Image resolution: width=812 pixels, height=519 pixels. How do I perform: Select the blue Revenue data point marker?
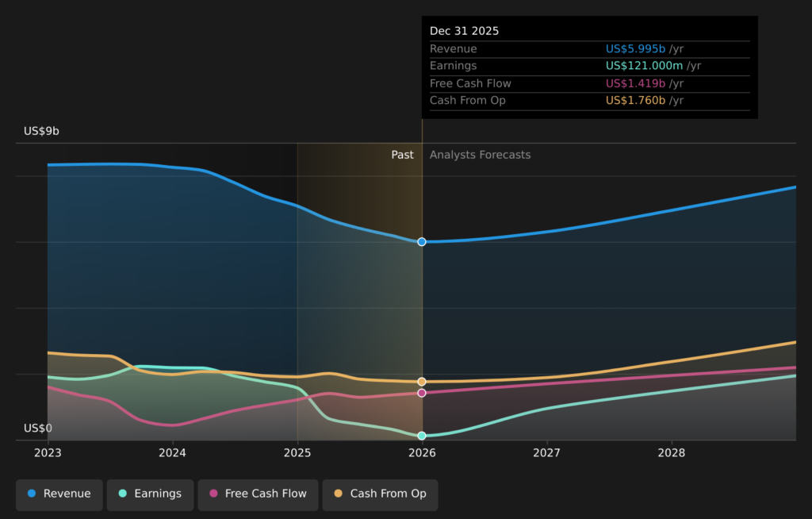click(x=421, y=242)
